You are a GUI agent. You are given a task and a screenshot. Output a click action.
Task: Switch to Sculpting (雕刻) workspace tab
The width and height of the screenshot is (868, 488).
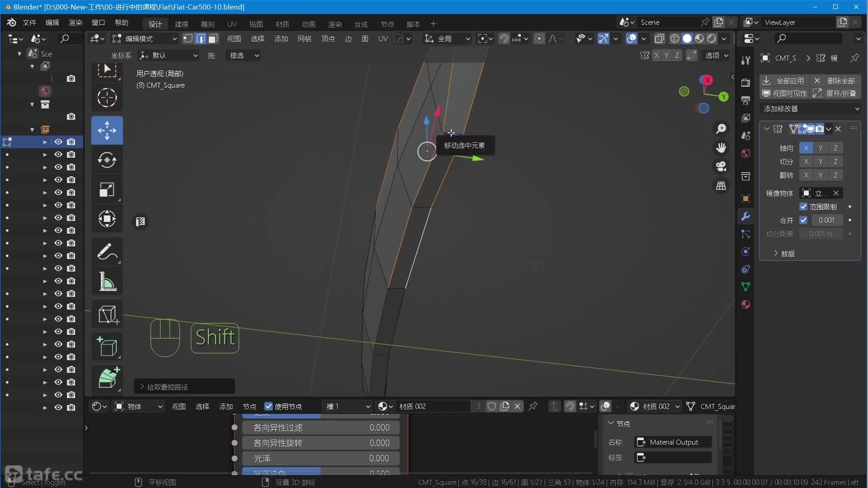point(208,24)
